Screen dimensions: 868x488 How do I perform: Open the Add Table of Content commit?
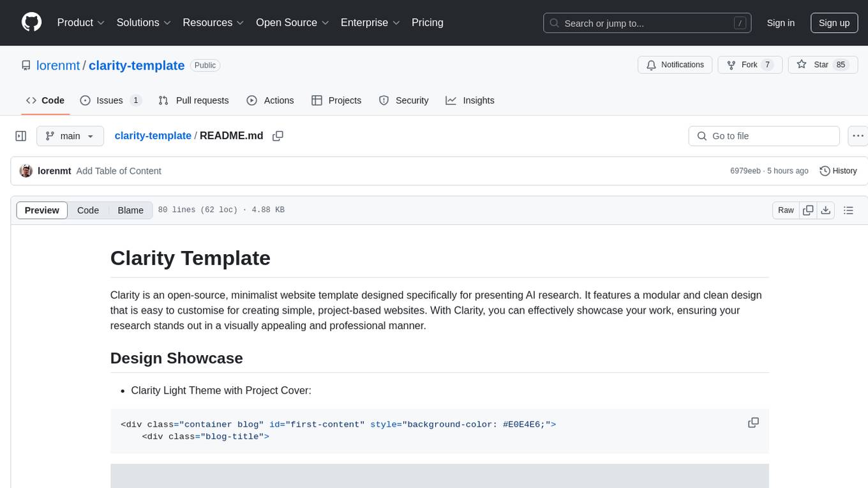pos(119,171)
